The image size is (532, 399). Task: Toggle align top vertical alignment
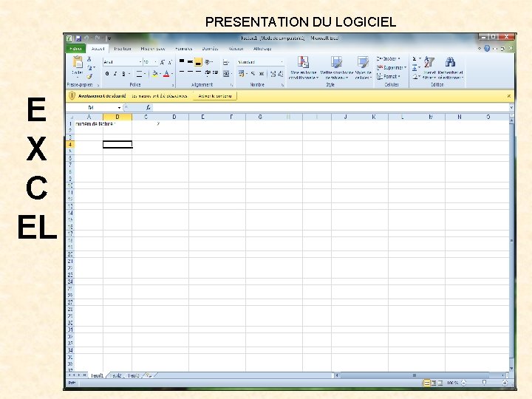[182, 62]
